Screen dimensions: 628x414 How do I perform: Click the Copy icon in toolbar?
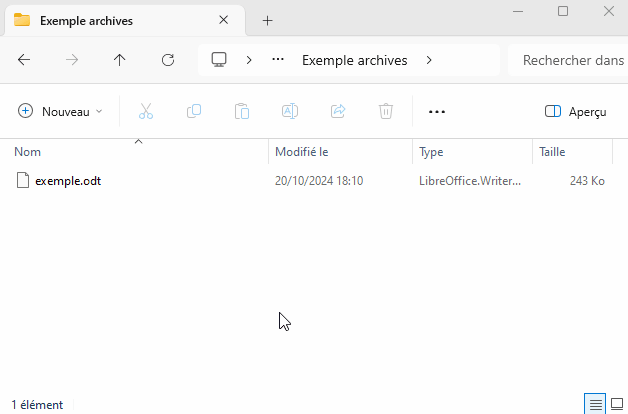pyautogui.click(x=194, y=111)
